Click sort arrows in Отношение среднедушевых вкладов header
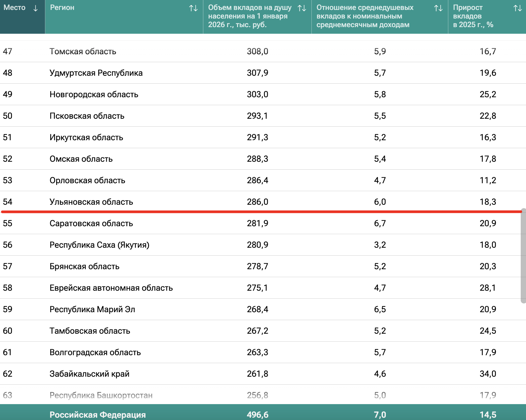Image resolution: width=526 pixels, height=420 pixels. pyautogui.click(x=438, y=8)
